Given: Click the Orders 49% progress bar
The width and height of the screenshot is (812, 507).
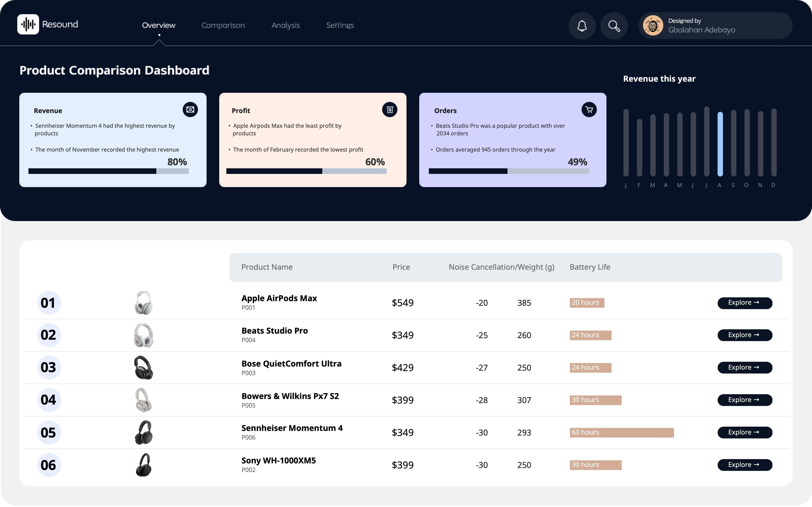Looking at the screenshot, I should (x=509, y=171).
